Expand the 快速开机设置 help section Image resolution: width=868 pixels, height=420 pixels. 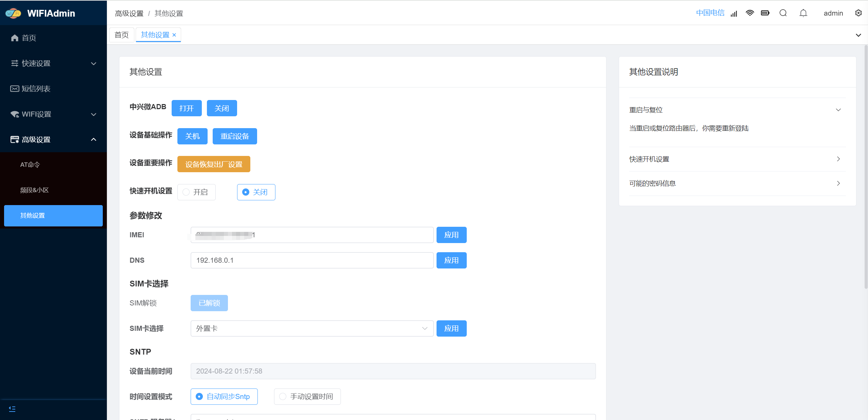[x=737, y=159]
